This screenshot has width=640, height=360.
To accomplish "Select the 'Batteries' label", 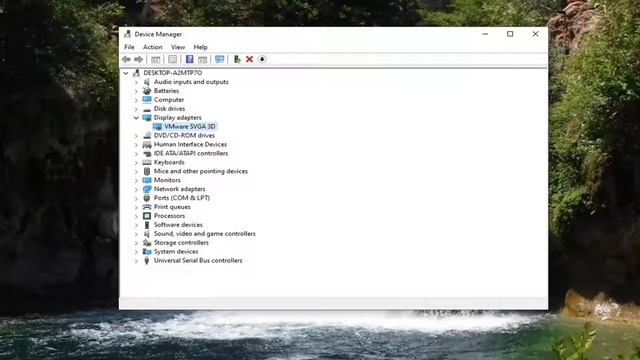I will coord(166,91).
